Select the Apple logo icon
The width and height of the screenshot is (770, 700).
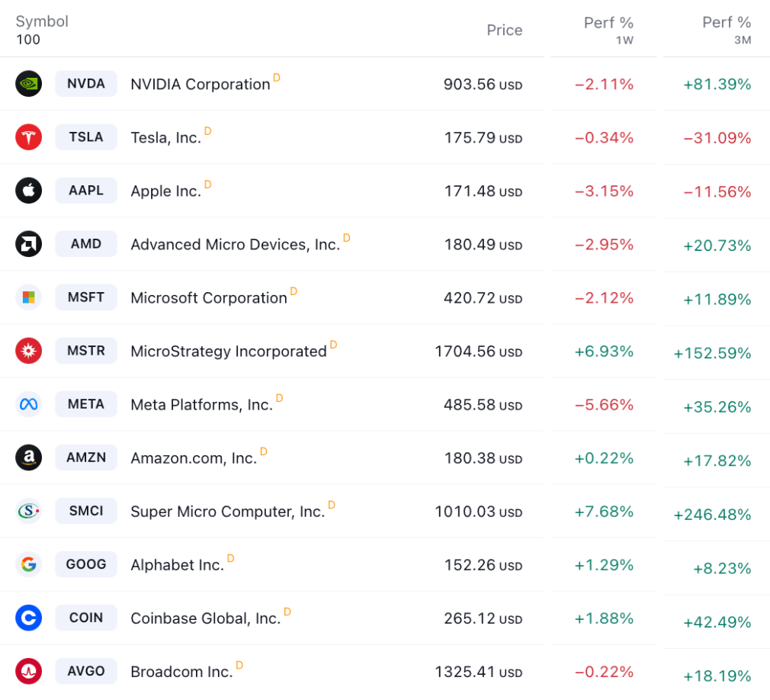[x=28, y=191]
